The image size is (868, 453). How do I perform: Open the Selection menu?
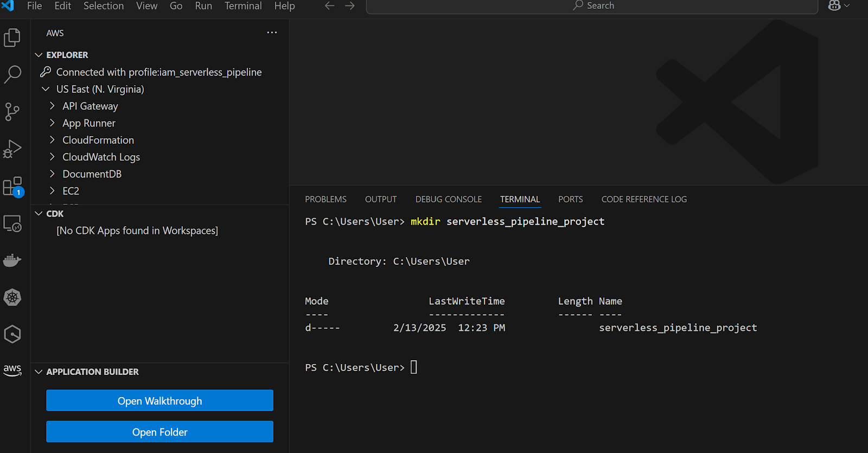[x=104, y=6]
